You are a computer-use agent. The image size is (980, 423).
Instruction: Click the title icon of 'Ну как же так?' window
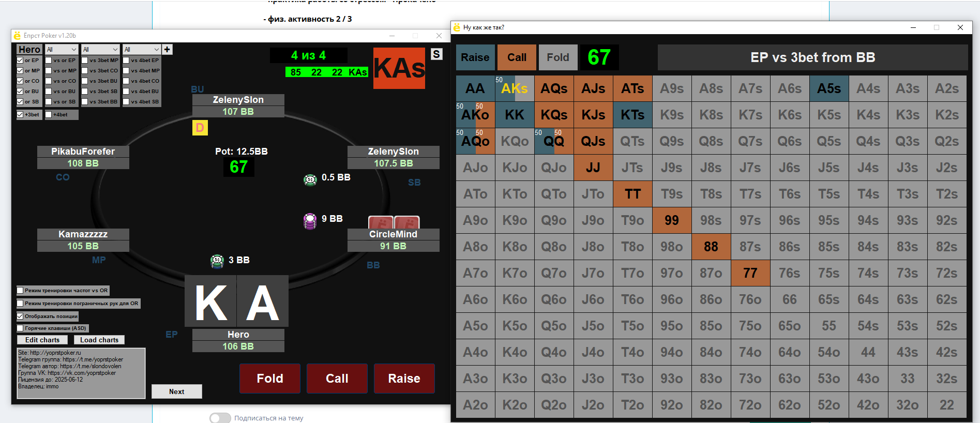tap(457, 27)
